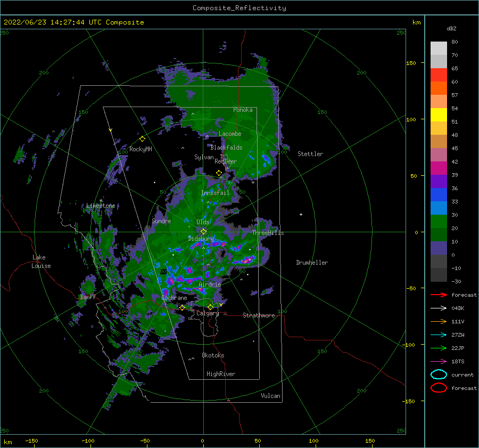
Task: Select the HighRiver label
Action: coord(221,374)
